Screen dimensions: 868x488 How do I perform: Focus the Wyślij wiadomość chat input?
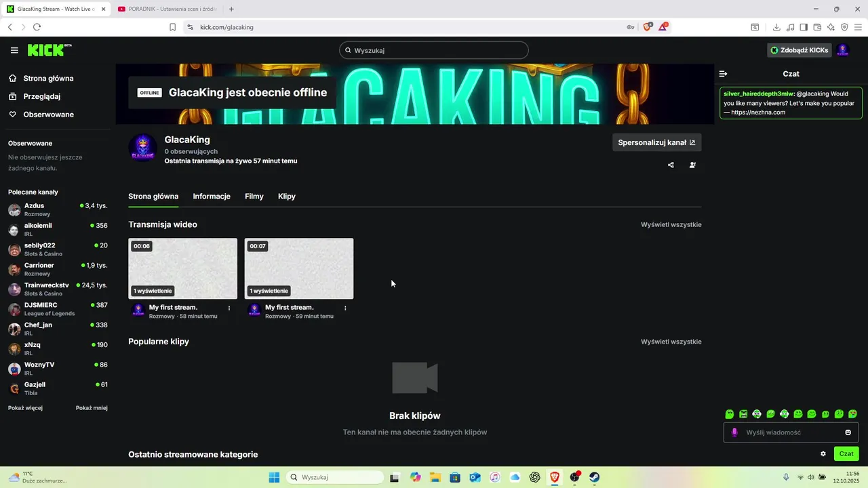point(791,432)
